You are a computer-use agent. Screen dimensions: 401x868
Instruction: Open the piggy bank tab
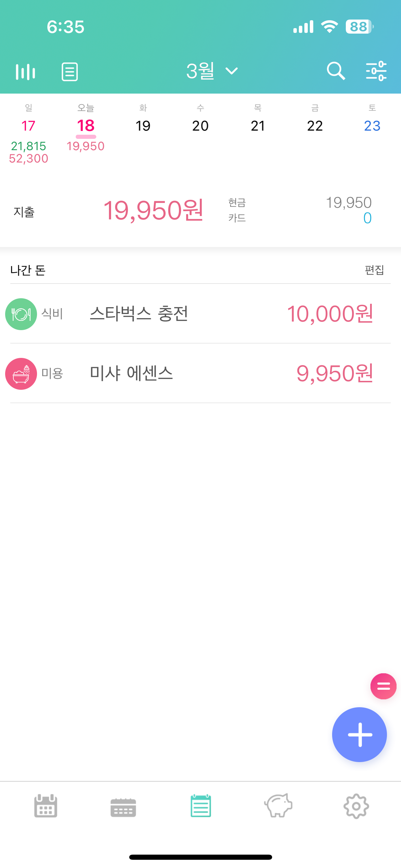click(x=278, y=806)
